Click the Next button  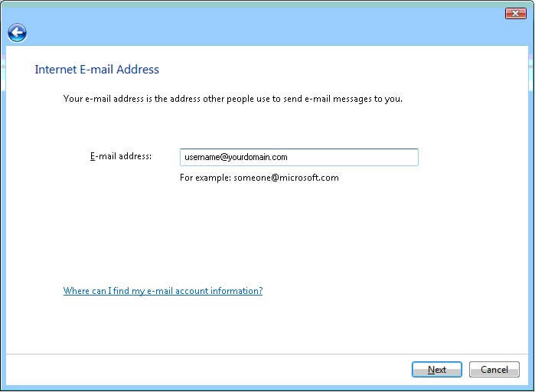click(x=437, y=370)
